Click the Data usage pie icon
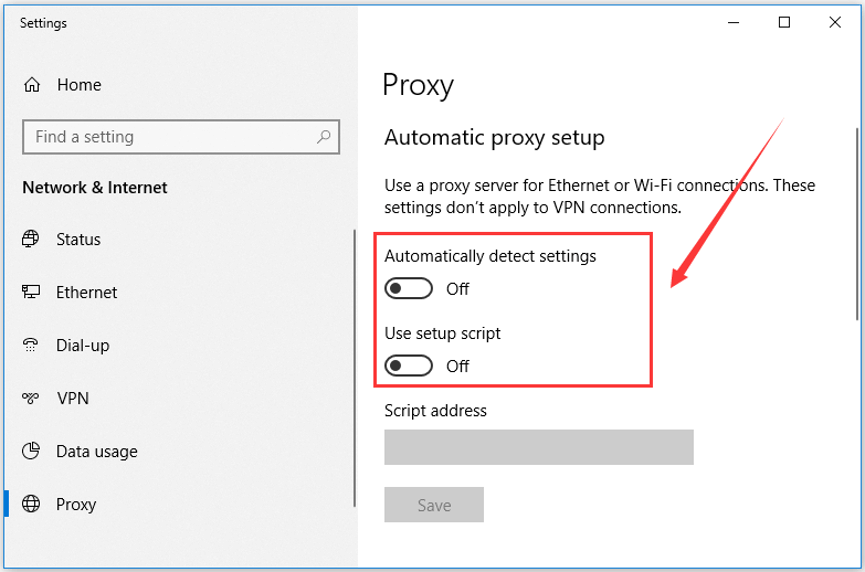This screenshot has width=865, height=572. pos(31,451)
